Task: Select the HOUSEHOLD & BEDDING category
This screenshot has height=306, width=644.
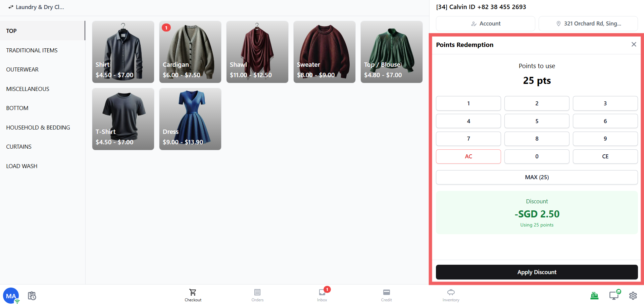Action: click(x=42, y=127)
